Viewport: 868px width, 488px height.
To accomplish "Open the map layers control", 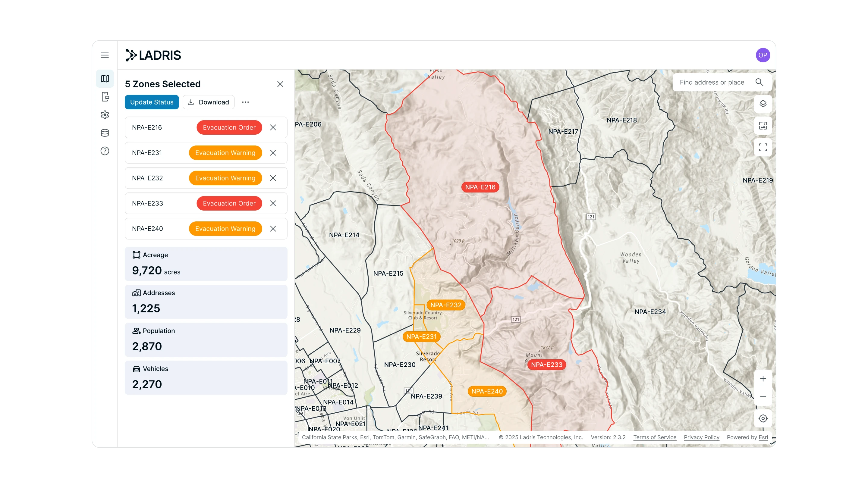I will coord(763,104).
